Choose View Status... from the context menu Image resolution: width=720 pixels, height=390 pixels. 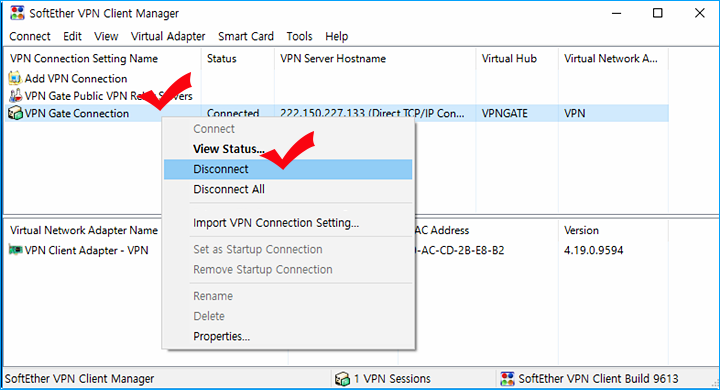tap(288, 149)
